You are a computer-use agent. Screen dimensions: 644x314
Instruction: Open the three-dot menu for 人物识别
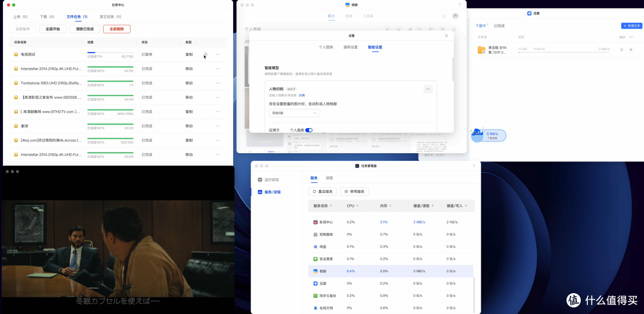click(428, 89)
